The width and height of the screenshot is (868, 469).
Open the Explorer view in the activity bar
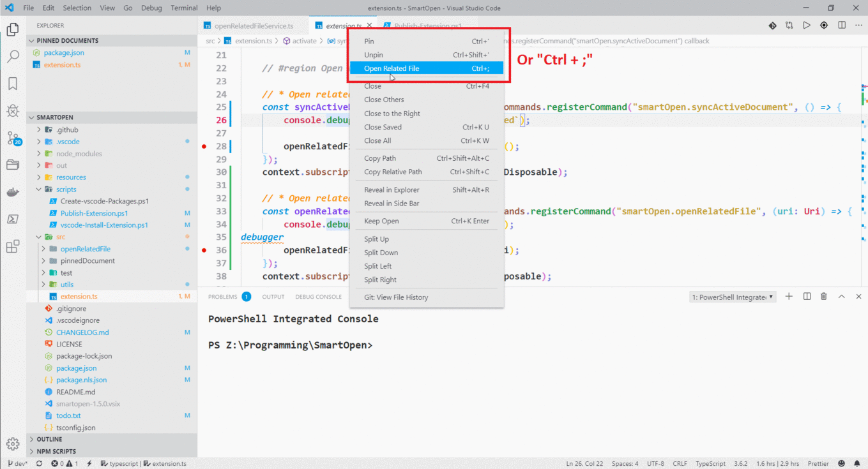(13, 29)
